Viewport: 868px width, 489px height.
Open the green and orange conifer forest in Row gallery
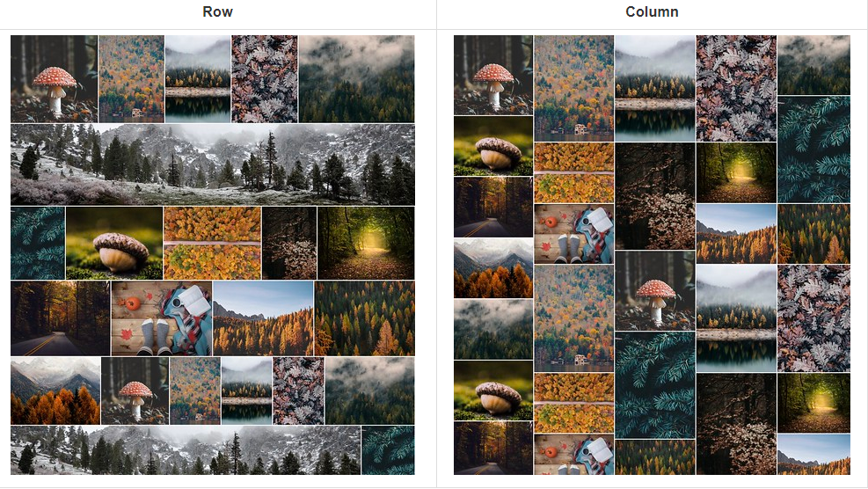click(364, 318)
